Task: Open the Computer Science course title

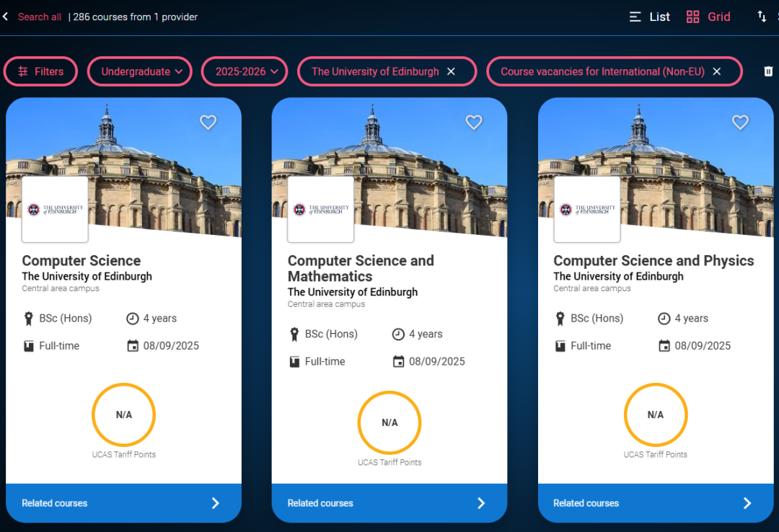Action: [82, 261]
